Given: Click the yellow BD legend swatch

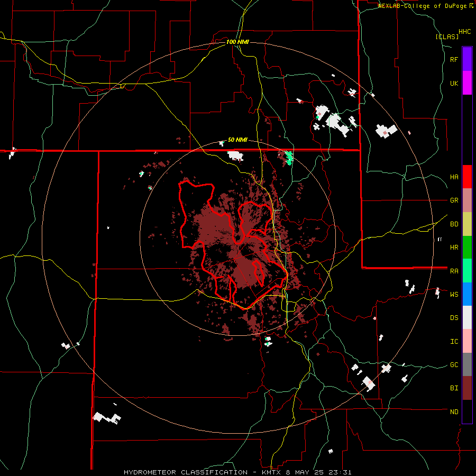Looking at the screenshot, I should 467,224.
